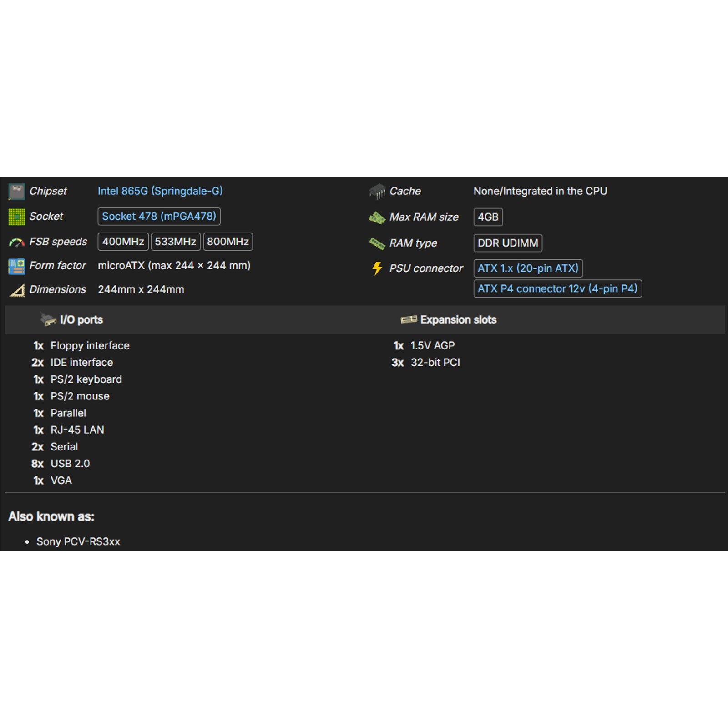Screen dimensions: 728x728
Task: Click the Chipset icon
Action: [x=17, y=192]
